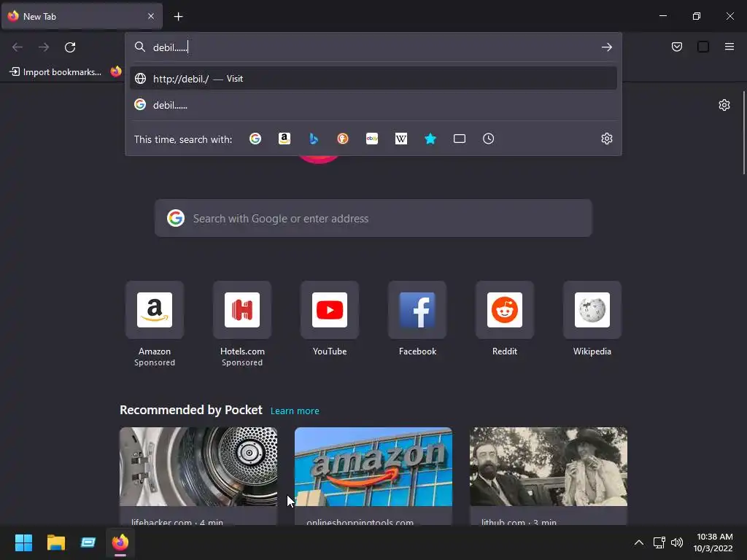Viewport: 747px width, 560px height.
Task: Focus the Search with Google page field
Action: [373, 218]
